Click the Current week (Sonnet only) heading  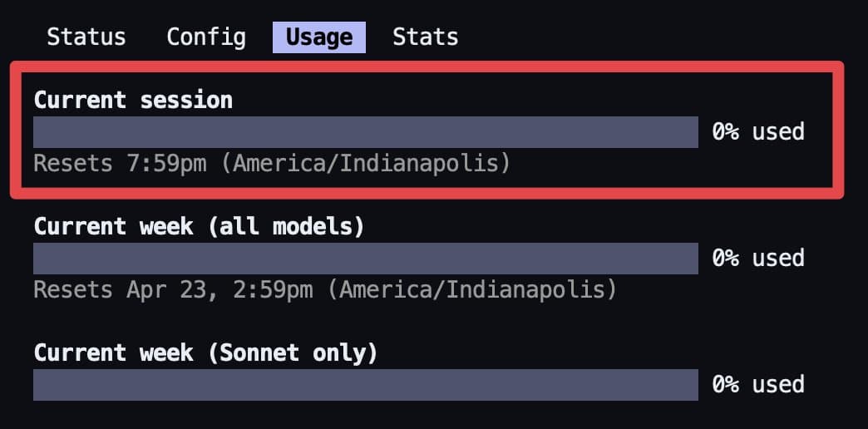click(205, 353)
